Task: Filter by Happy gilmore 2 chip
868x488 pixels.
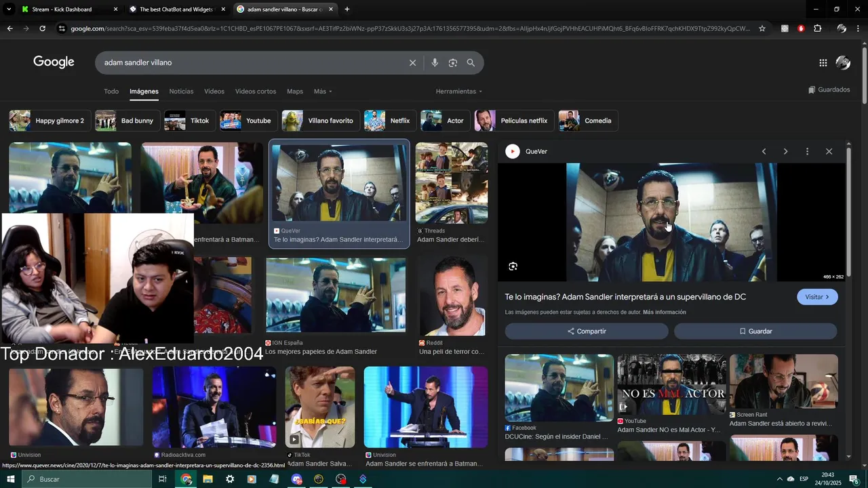Action: [x=50, y=121]
